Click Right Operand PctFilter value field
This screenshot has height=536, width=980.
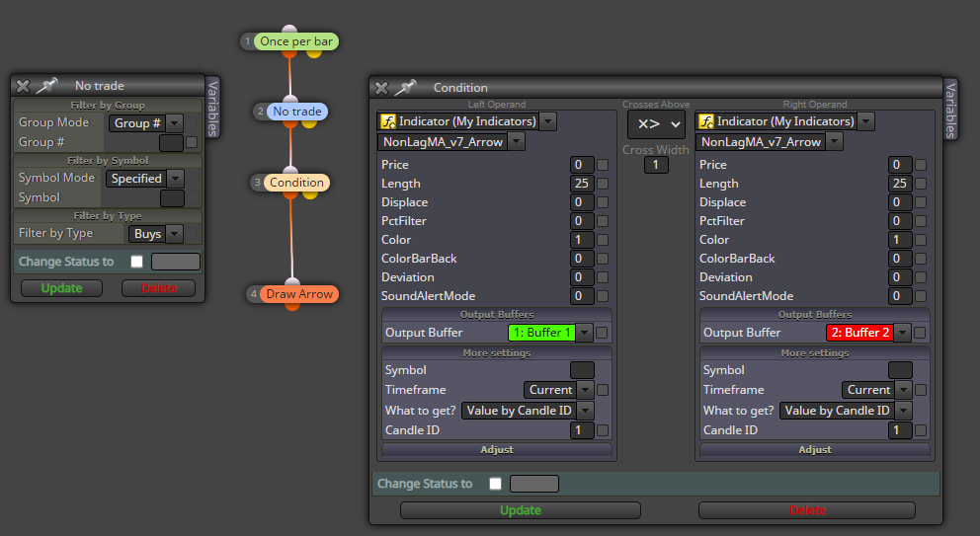coord(900,221)
